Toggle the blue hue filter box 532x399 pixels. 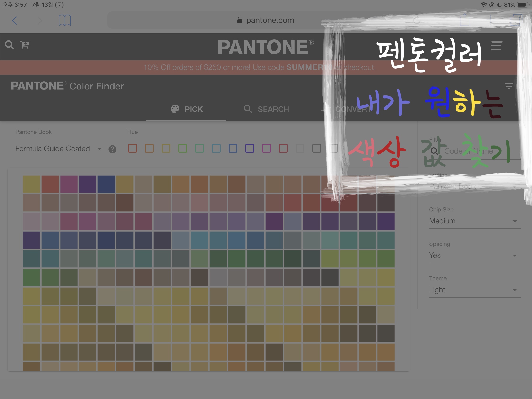tap(233, 148)
